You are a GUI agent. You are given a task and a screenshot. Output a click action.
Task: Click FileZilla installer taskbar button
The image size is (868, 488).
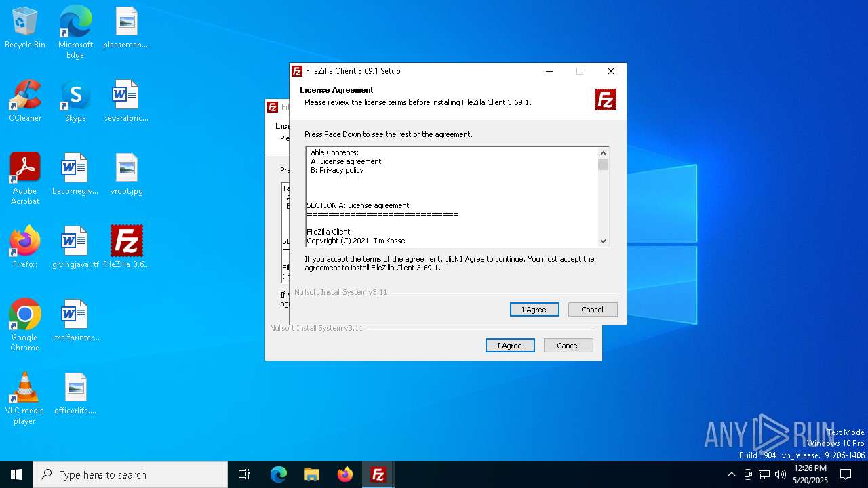tap(378, 474)
